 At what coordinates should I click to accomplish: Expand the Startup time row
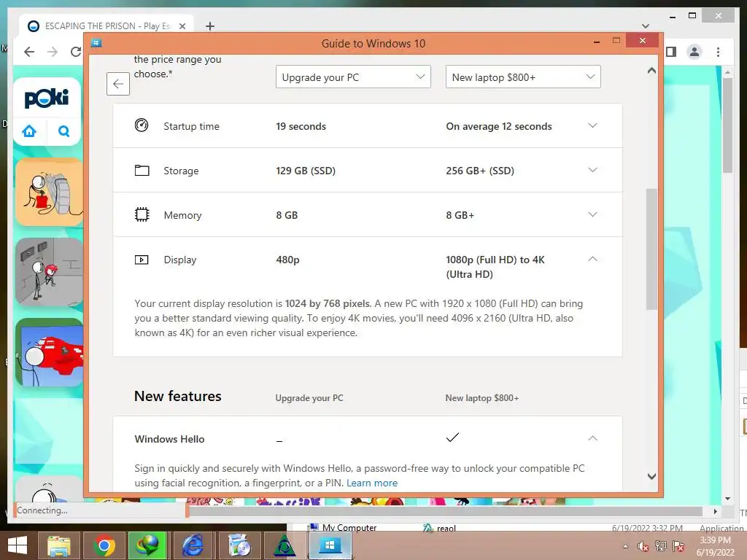pos(592,125)
